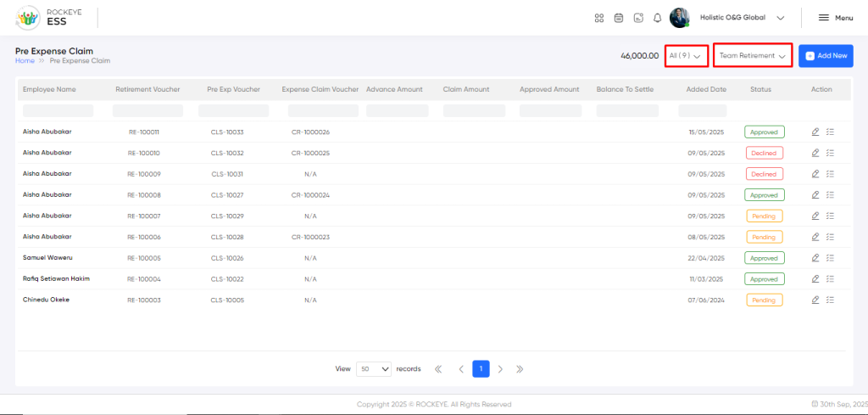Jump to last page with double arrow
868x415 pixels.
(520, 369)
